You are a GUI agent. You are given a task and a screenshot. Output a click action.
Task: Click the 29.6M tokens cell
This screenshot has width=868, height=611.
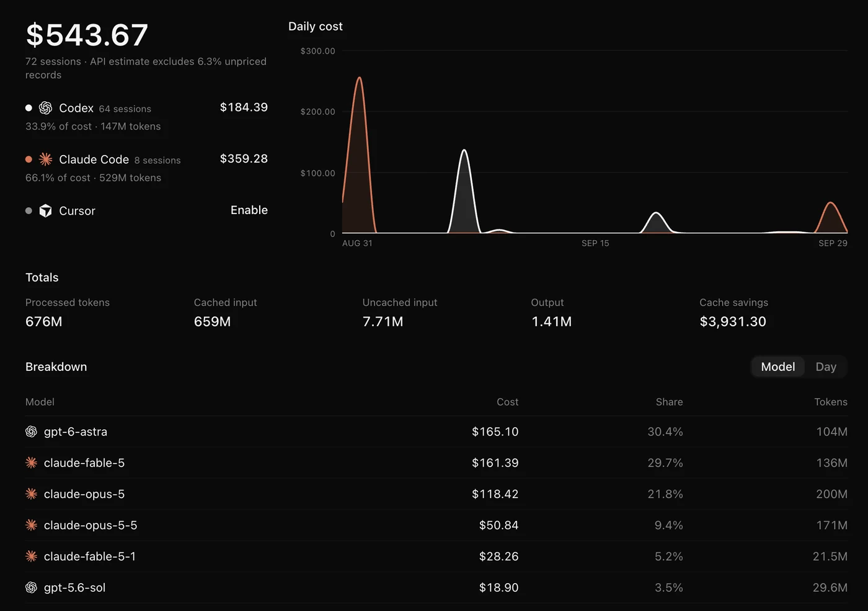click(830, 587)
